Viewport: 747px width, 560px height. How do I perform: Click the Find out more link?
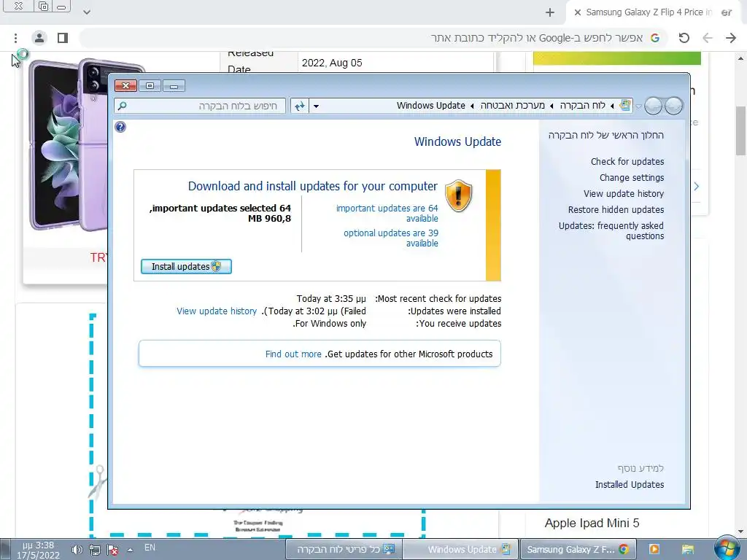click(293, 354)
